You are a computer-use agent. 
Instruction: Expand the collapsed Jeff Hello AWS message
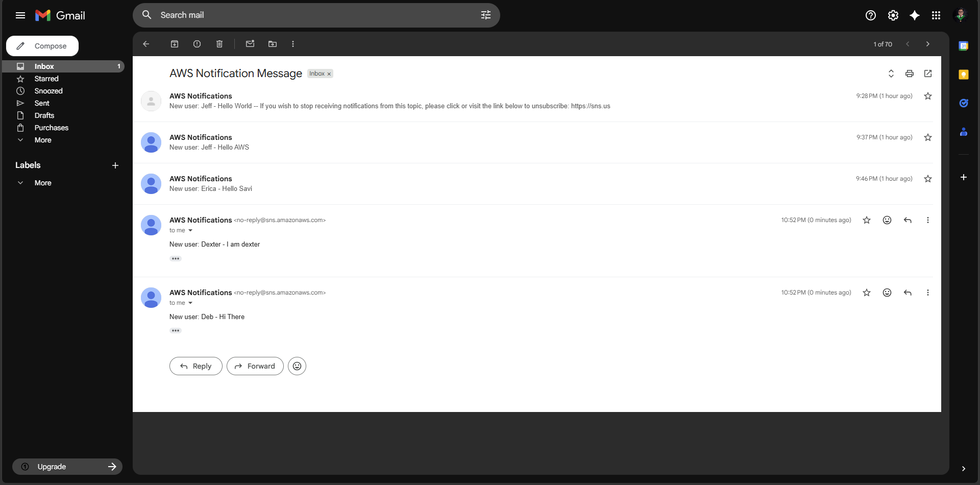click(533, 142)
